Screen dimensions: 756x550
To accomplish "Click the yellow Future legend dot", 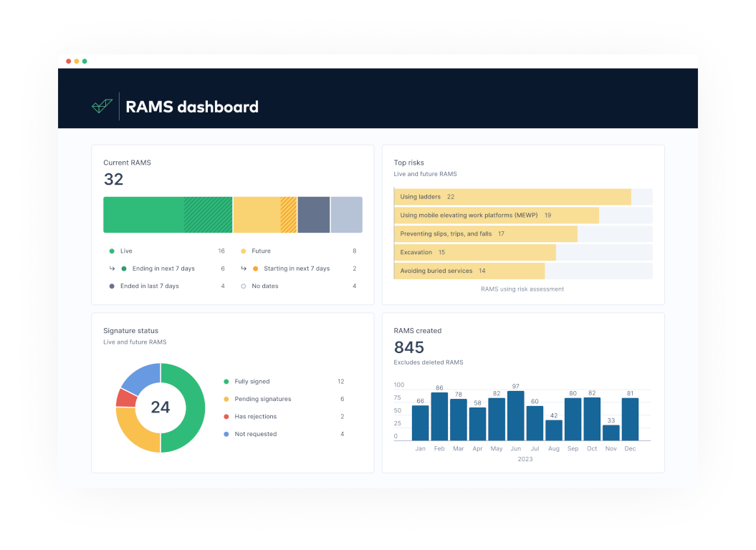I will point(244,251).
